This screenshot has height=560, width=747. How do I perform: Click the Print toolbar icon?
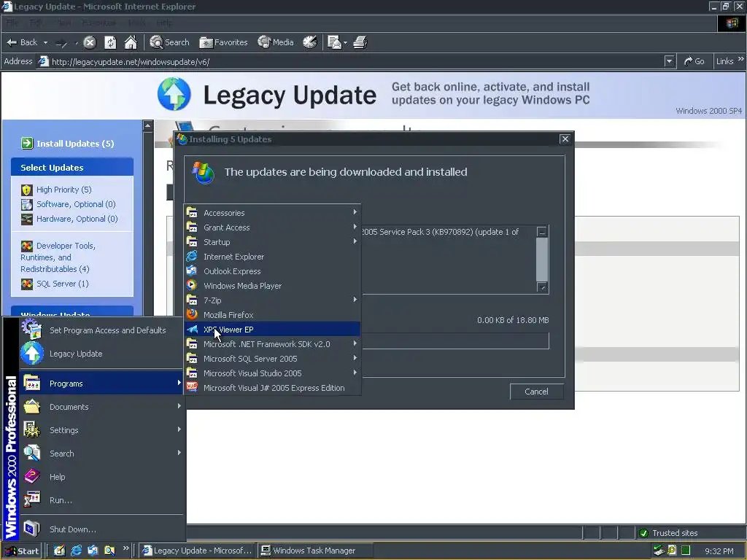tap(360, 42)
